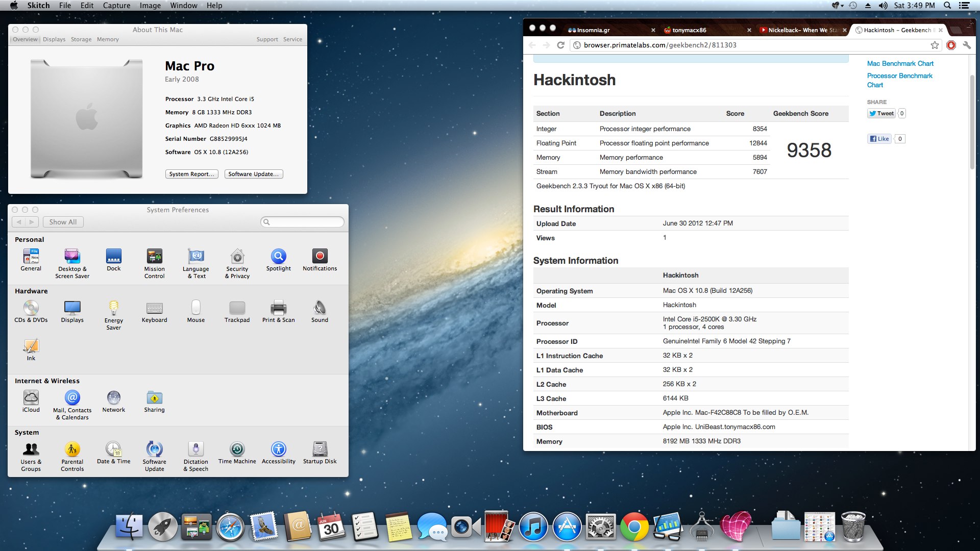Open Ink preferences pane
This screenshot has height=551, width=980.
[31, 349]
